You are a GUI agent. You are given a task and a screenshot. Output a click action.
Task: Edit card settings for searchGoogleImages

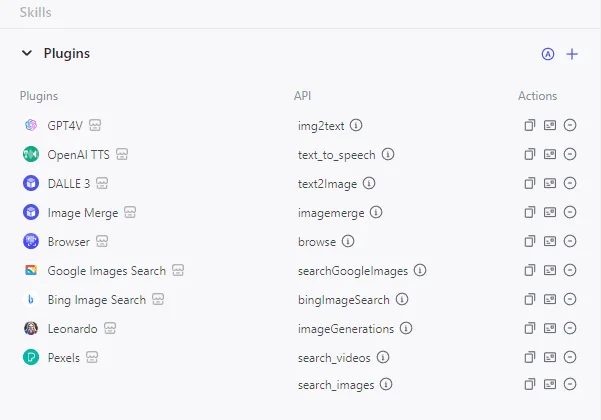pyautogui.click(x=550, y=270)
